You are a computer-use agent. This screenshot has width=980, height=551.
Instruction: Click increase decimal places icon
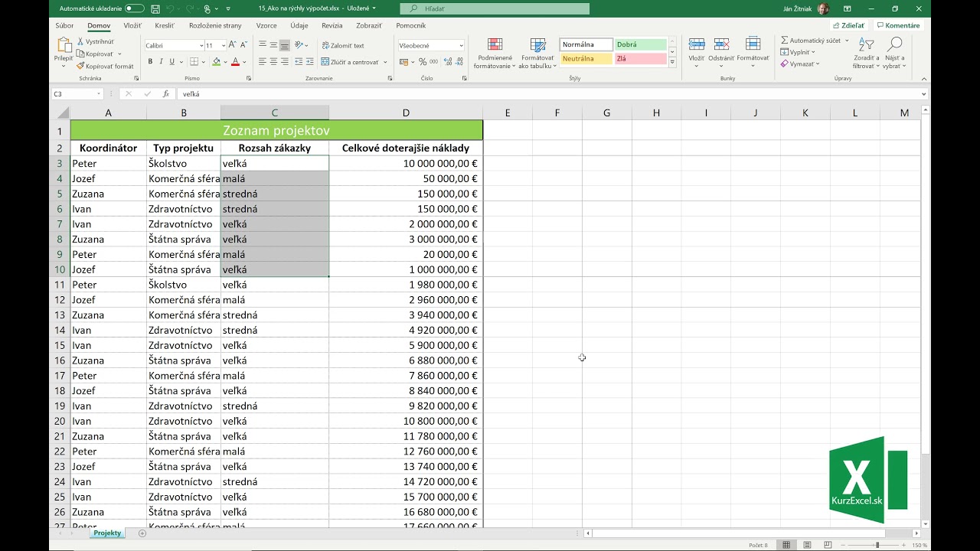point(447,62)
